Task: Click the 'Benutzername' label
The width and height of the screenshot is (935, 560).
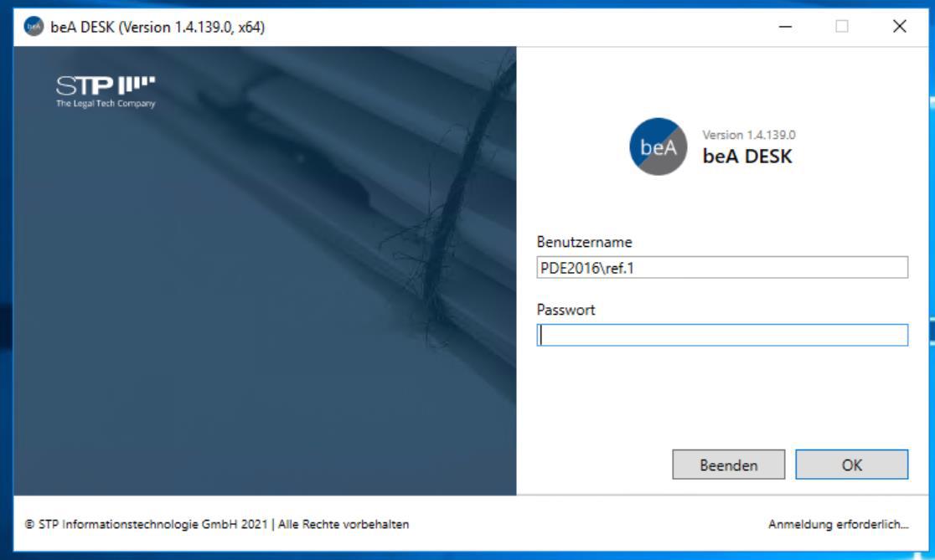Action: point(585,242)
